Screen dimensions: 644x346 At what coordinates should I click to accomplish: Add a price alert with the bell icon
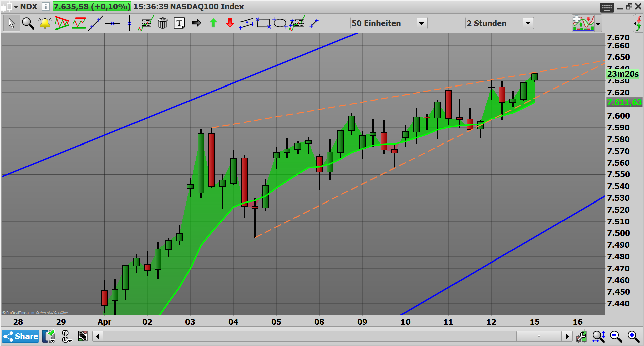coord(45,23)
